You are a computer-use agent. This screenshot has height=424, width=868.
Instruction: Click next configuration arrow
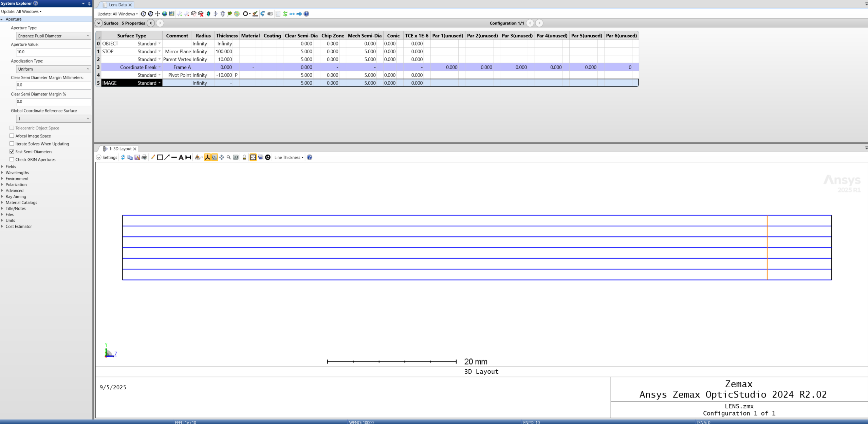click(x=539, y=23)
